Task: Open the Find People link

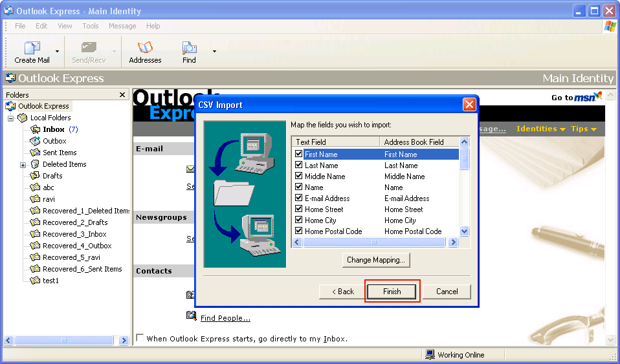Action: [x=225, y=318]
